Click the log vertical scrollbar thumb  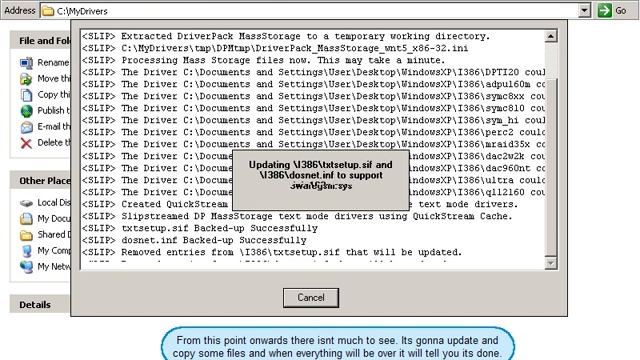point(551,167)
